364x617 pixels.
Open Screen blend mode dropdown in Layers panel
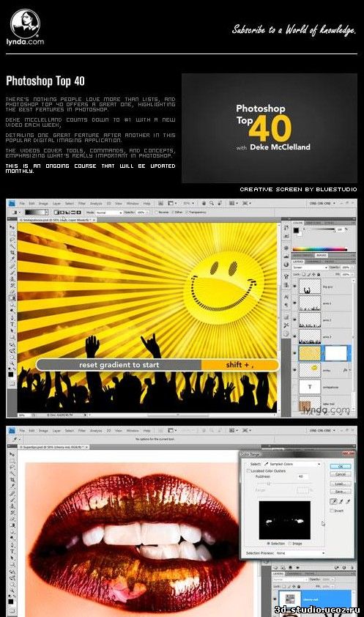click(x=310, y=267)
